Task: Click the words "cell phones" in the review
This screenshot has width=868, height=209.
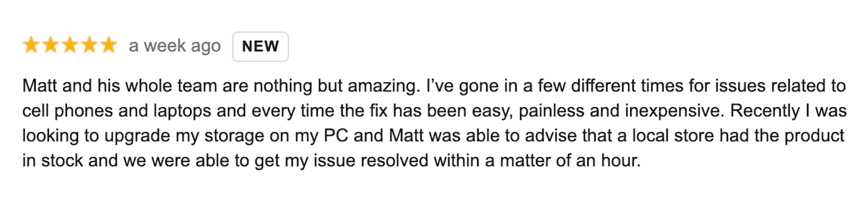Action: point(67,111)
